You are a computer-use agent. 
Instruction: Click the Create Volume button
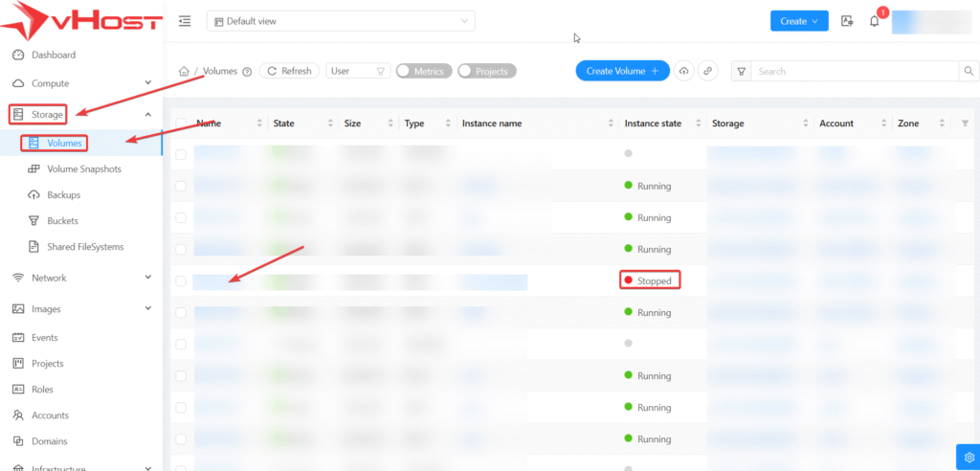pos(622,71)
